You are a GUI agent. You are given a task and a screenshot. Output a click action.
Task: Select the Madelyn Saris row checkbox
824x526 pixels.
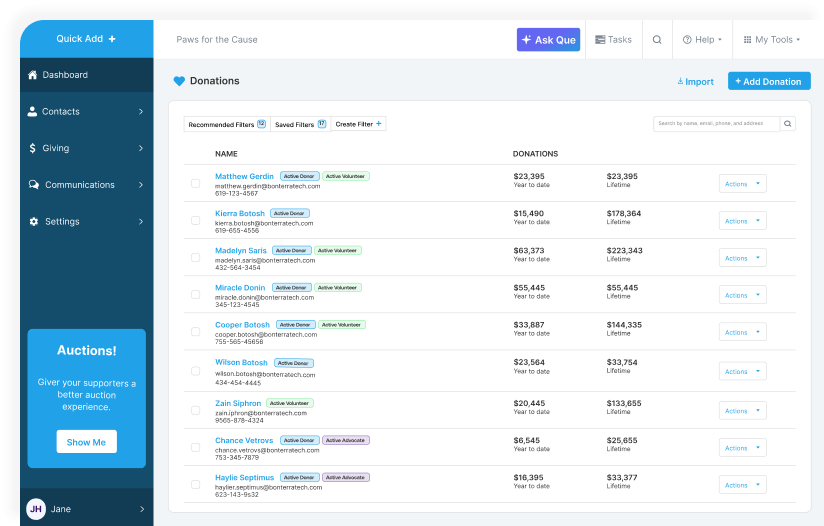(195, 257)
